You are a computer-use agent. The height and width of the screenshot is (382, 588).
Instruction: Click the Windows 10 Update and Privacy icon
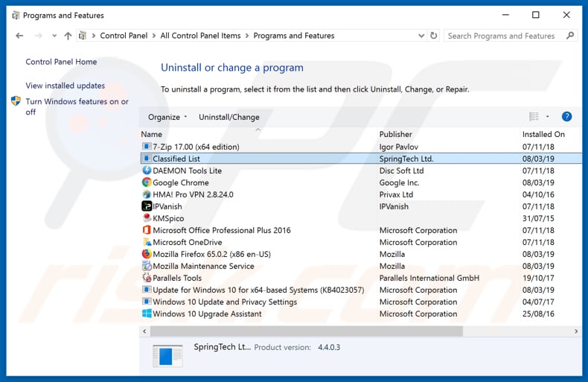(x=147, y=302)
